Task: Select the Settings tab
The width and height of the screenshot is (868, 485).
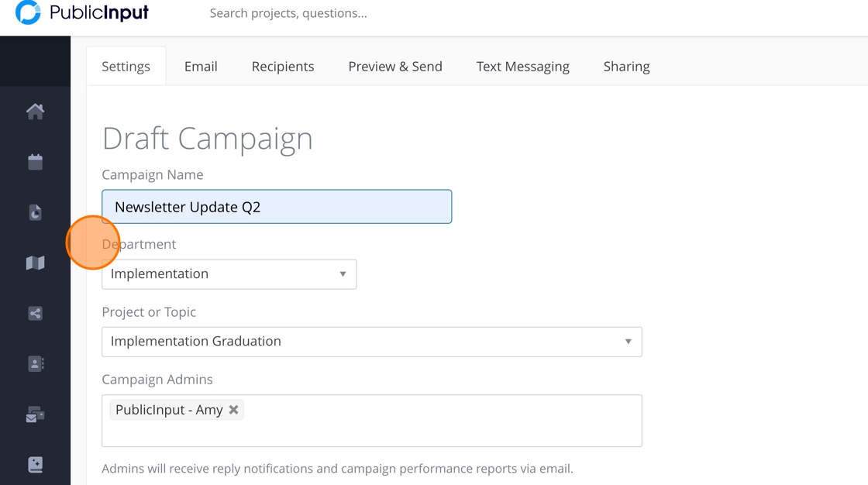Action: pyautogui.click(x=126, y=67)
